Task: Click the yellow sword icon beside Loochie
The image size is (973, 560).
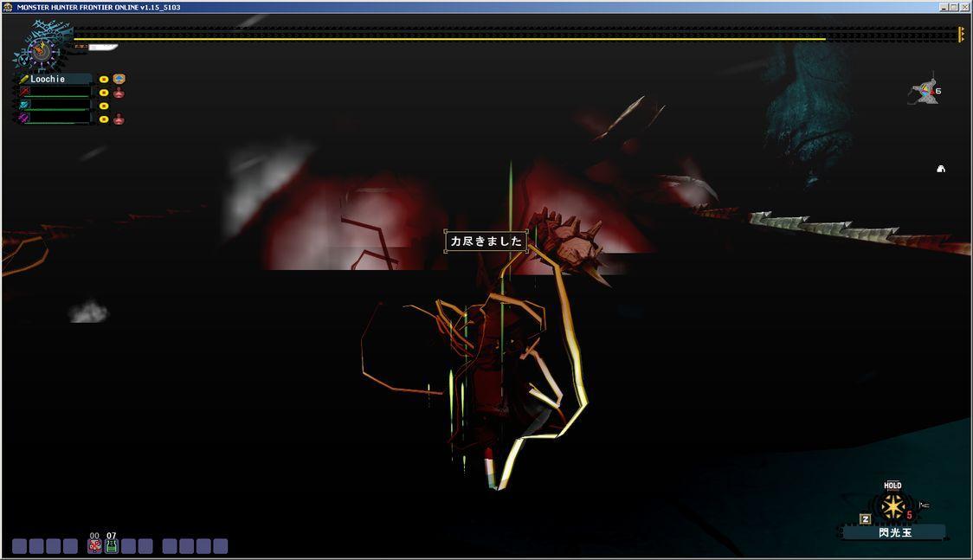Action: 23,79
